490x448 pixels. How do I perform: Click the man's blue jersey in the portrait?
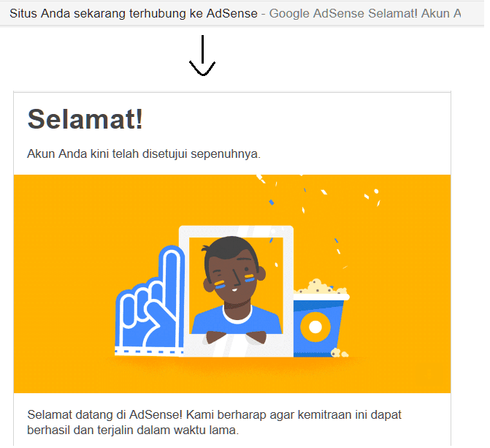click(x=237, y=319)
